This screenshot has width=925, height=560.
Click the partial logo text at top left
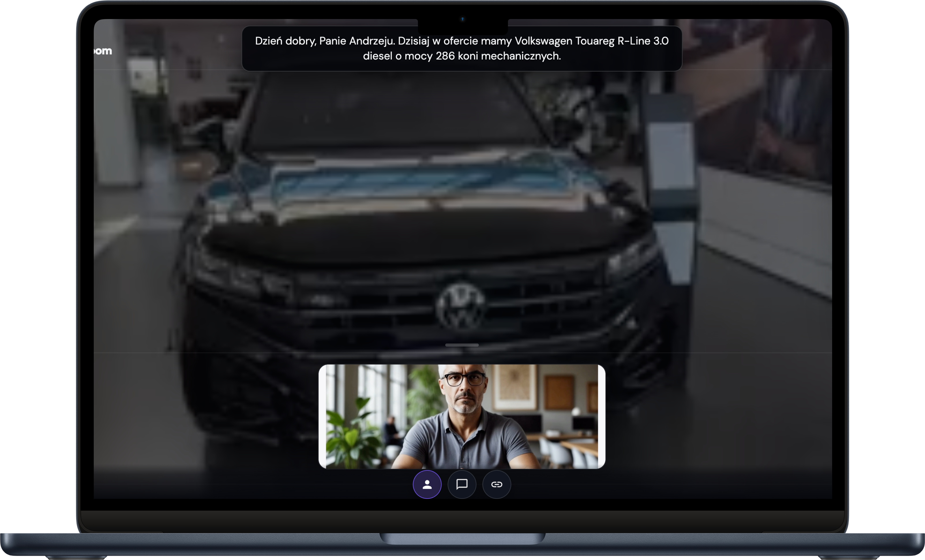tap(103, 51)
